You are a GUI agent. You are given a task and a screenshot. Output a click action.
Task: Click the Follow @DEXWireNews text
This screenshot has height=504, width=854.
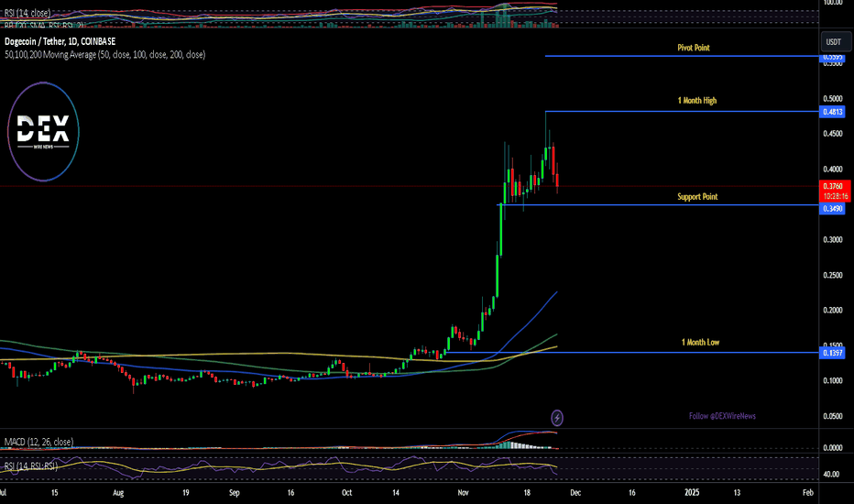(722, 416)
